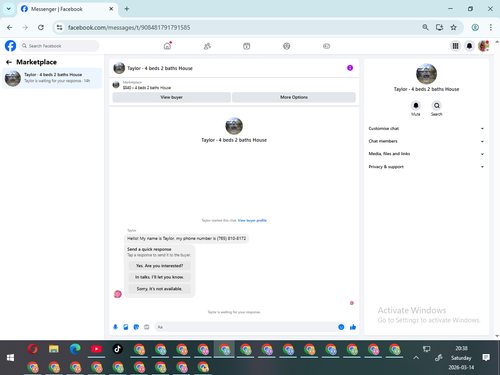Expand the Customise chat section
The image size is (500, 375).
coord(426,129)
